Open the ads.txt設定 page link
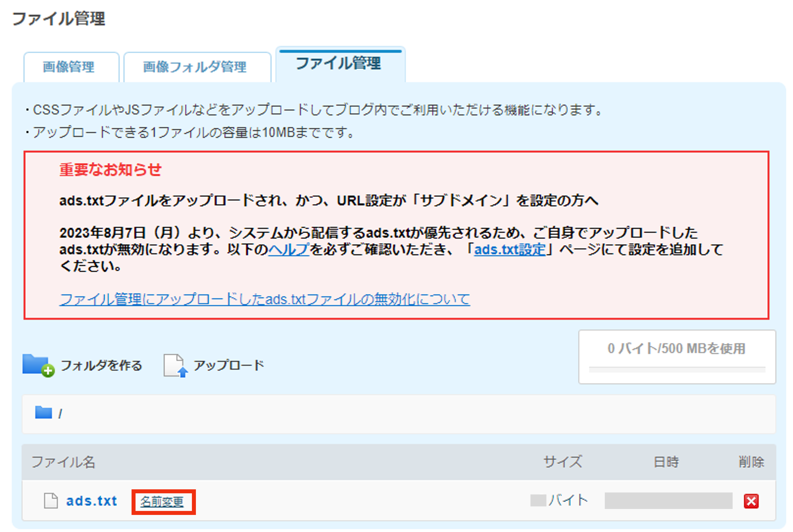Screen dimensions: 793x532 click(509, 249)
